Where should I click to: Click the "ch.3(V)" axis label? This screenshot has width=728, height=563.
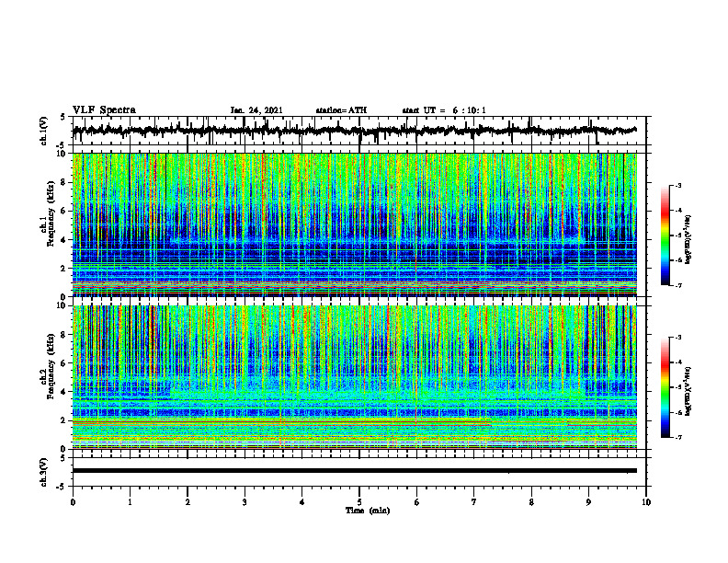click(x=44, y=473)
